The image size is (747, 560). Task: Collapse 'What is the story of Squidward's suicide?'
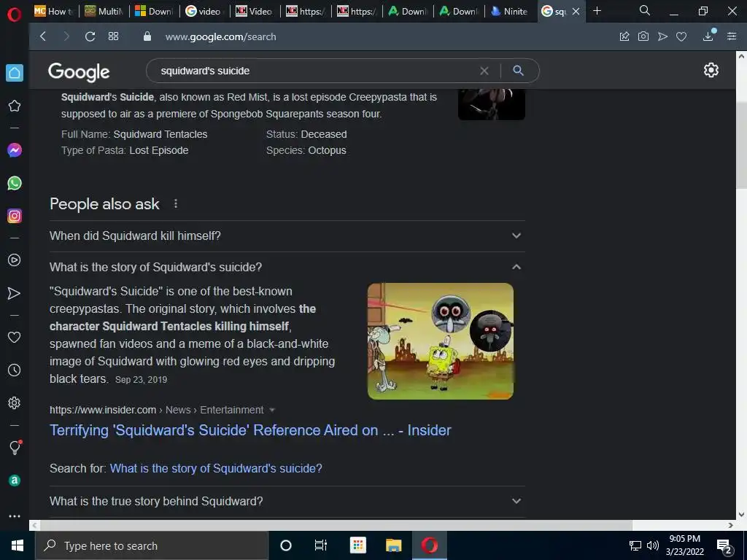[x=287, y=267]
